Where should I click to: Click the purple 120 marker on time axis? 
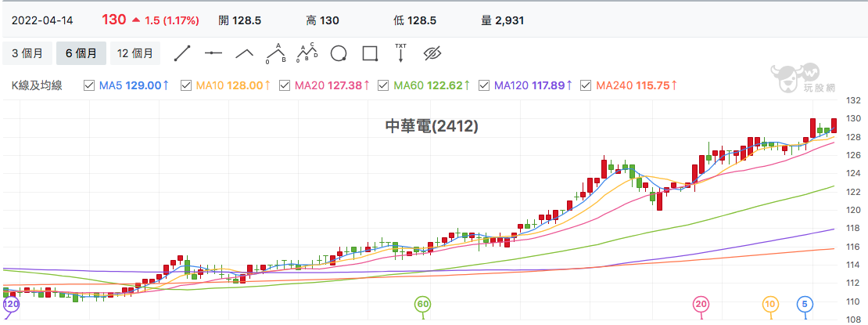click(11, 304)
